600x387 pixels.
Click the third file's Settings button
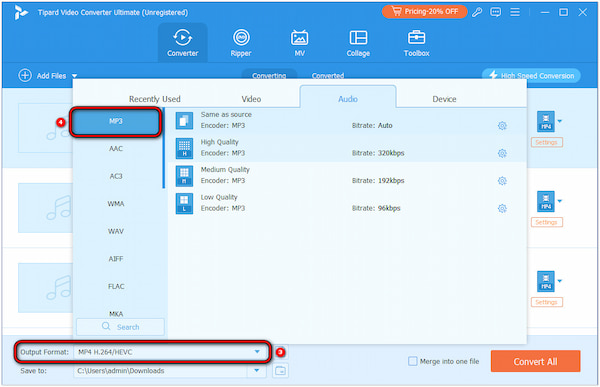pos(546,302)
